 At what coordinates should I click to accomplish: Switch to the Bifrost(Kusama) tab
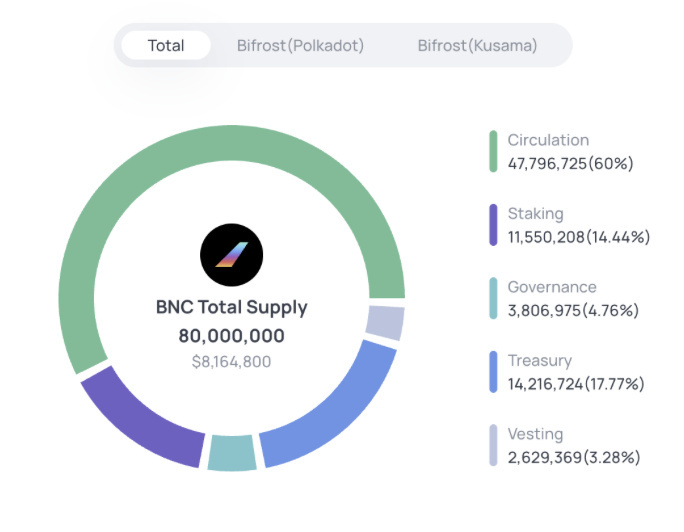(x=477, y=45)
